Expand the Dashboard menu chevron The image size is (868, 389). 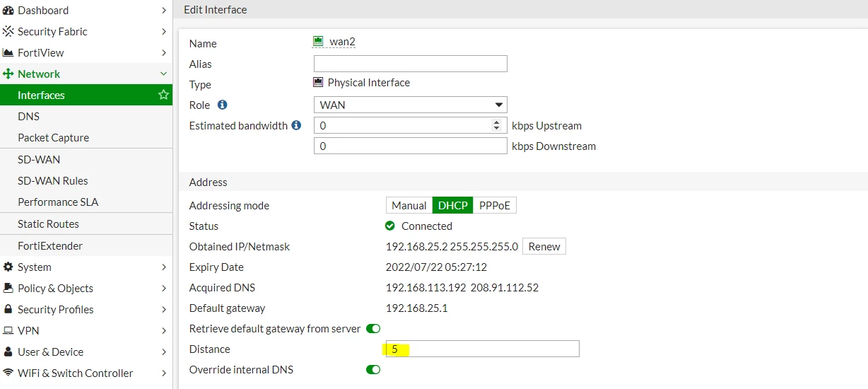point(164,11)
